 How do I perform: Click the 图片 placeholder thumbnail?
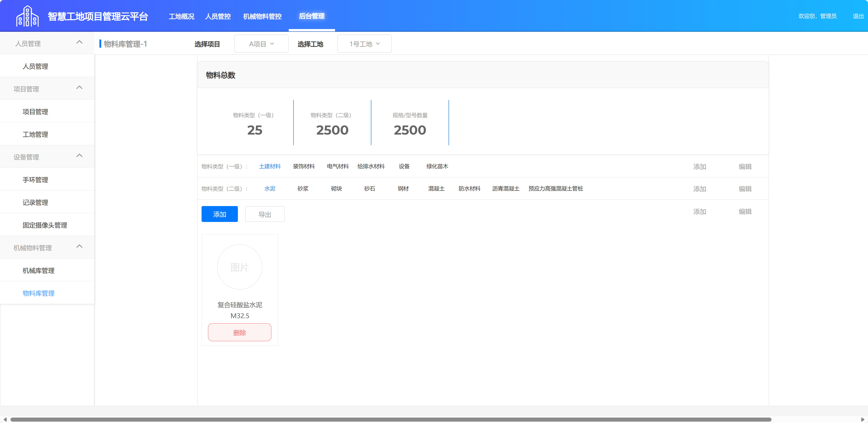click(x=239, y=267)
